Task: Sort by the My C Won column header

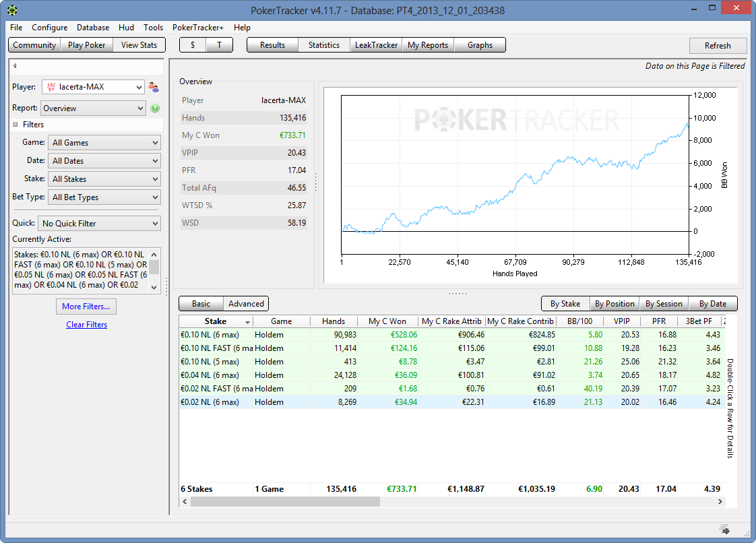Action: pos(387,321)
